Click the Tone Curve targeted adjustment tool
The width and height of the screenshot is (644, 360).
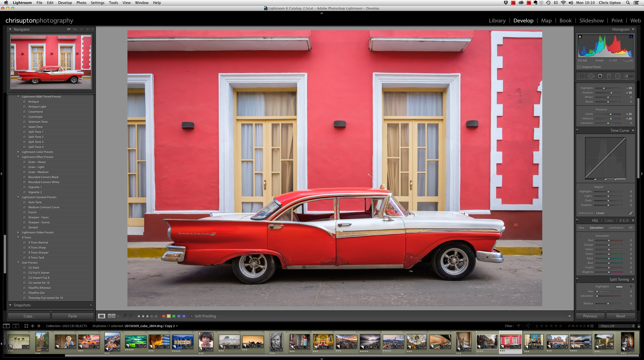point(579,138)
